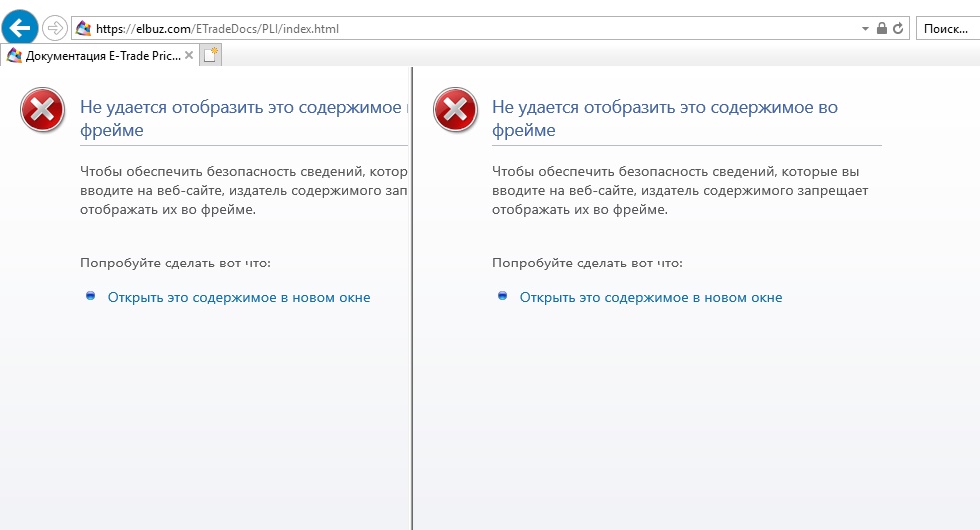Open the security lock icon report
The width and height of the screenshot is (980, 530).
[x=882, y=28]
